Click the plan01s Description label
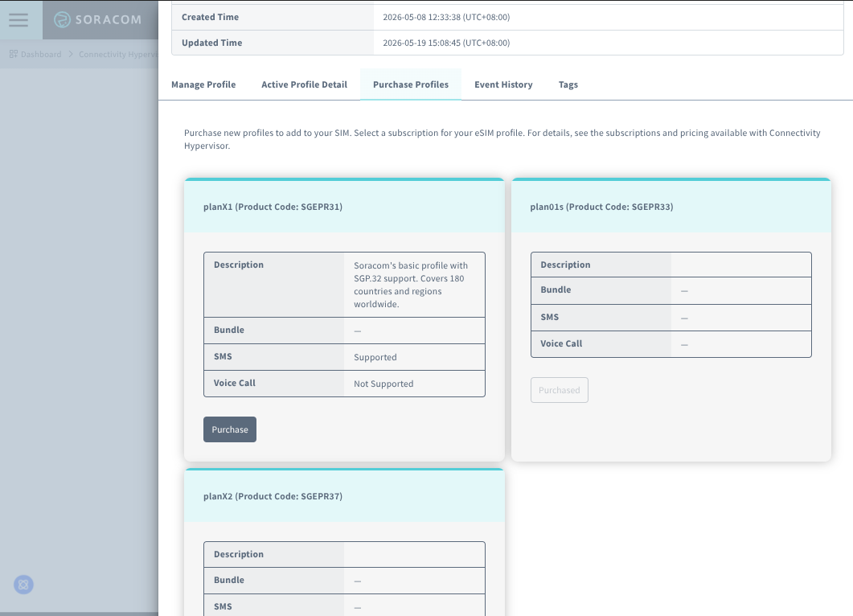 [565, 265]
